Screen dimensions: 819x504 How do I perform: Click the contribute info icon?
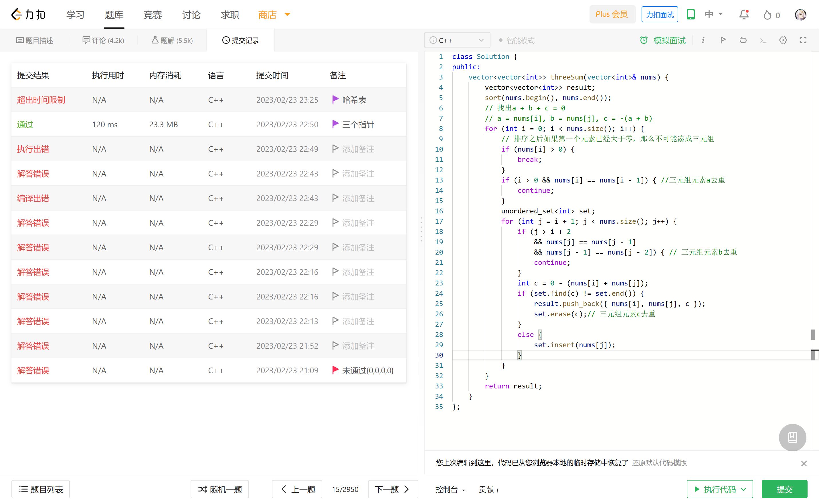point(497,490)
